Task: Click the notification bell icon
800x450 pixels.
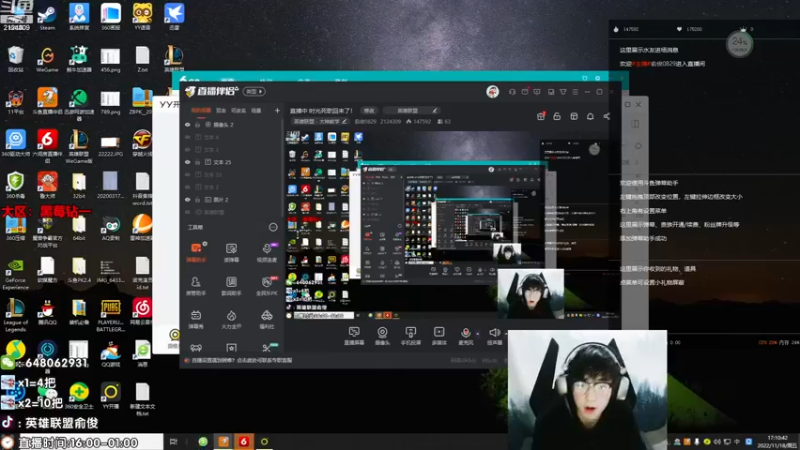Action: tap(590, 116)
